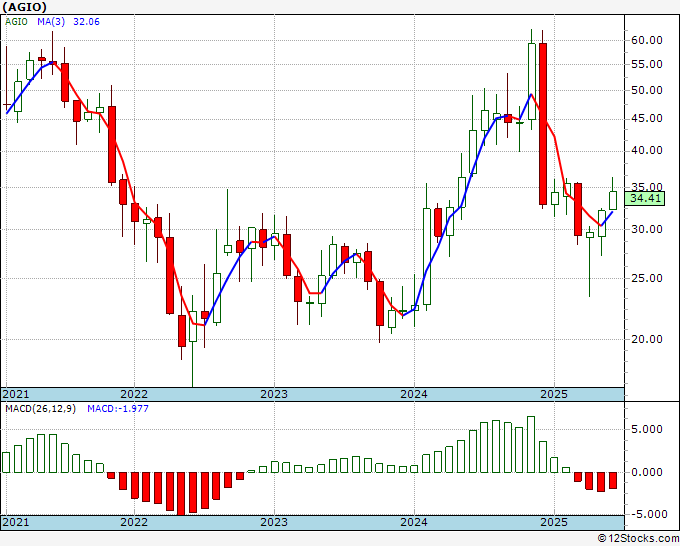Click the large red candle falling from 60 in late 2024
This screenshot has width=680, height=546.
[543, 124]
